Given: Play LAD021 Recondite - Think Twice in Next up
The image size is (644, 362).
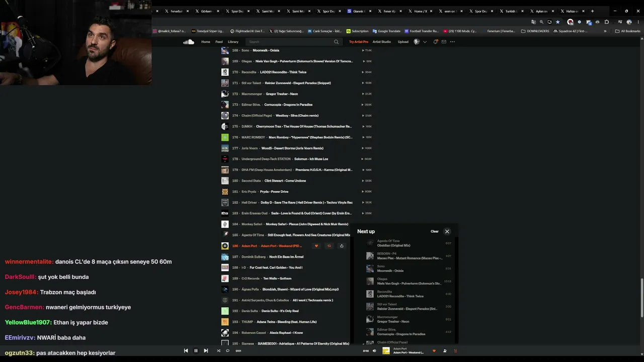Looking at the screenshot, I should point(400,296).
